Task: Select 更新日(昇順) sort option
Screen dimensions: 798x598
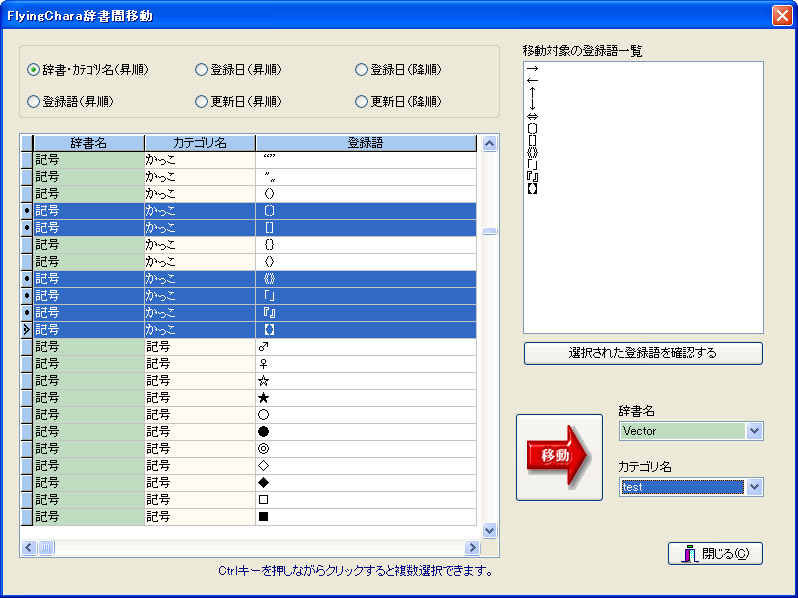Action: [x=238, y=102]
